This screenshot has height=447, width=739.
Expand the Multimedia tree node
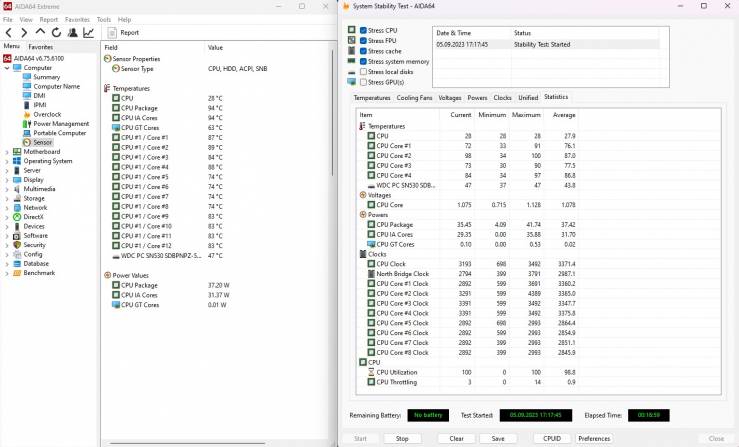pyautogui.click(x=7, y=189)
